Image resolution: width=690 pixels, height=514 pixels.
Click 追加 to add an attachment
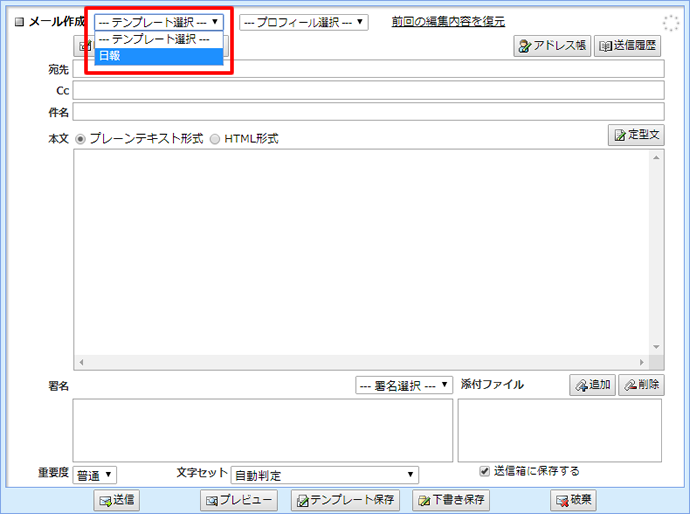point(592,385)
